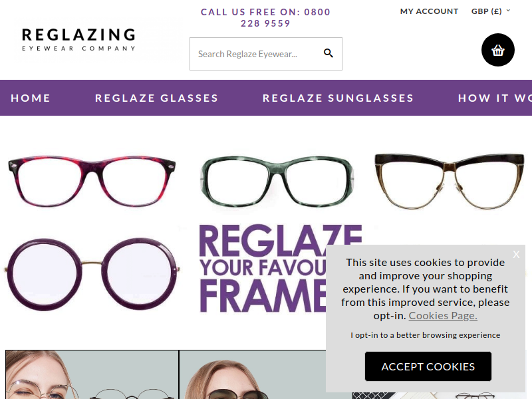Viewport: 532px width, 399px height.
Task: Click the round purple glasses image
Action: pos(92,274)
